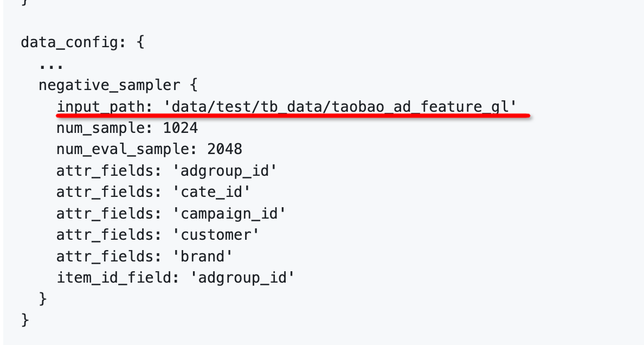Click the attr_fields 'adgroup_id' value
Image resolution: width=644 pixels, height=345 pixels.
(x=224, y=171)
